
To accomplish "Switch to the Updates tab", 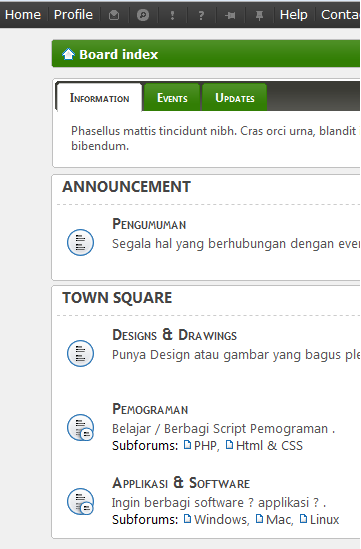I will 235,98.
